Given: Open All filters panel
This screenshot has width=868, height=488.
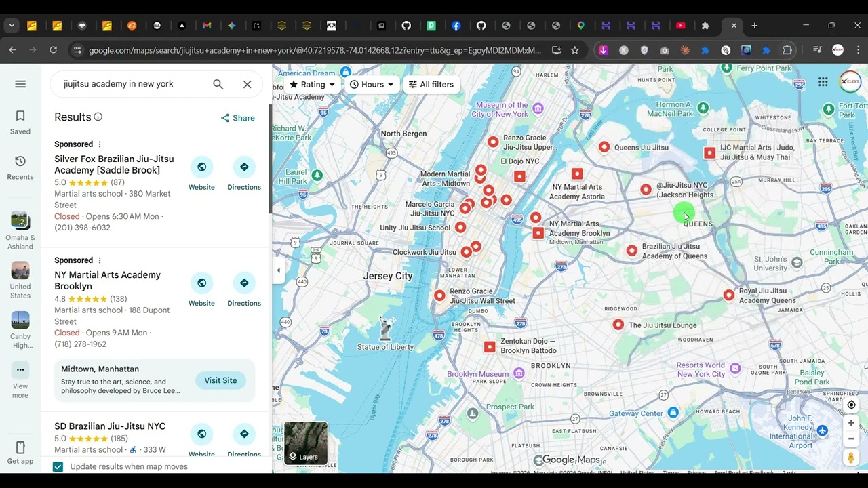Looking at the screenshot, I should point(431,85).
